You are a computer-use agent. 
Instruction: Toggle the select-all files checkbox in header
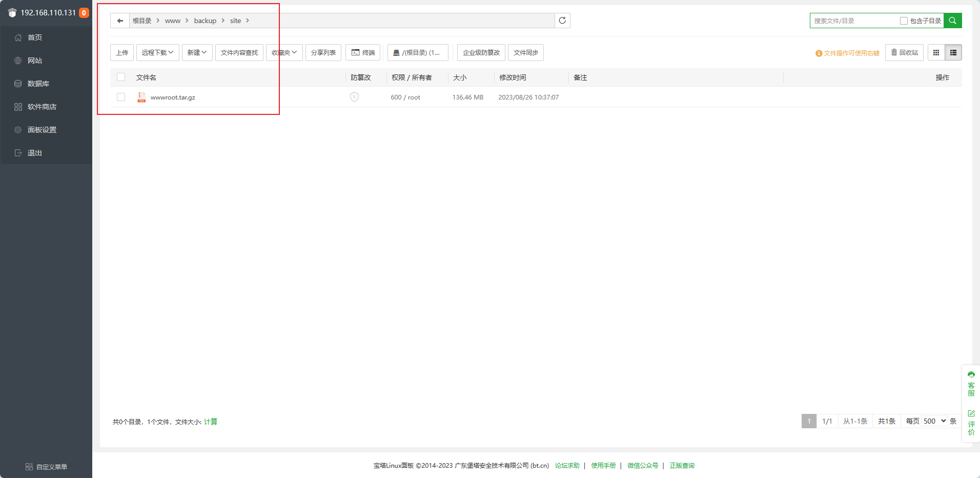(121, 77)
